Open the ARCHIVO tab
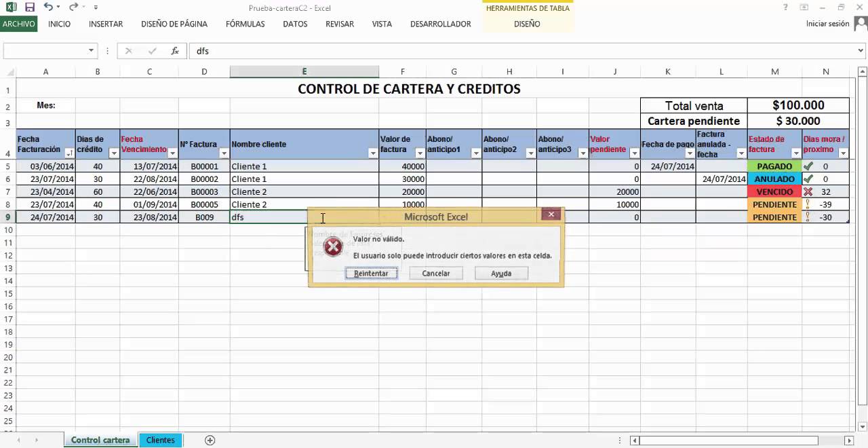Viewport: 868px width, 448px height. click(19, 24)
